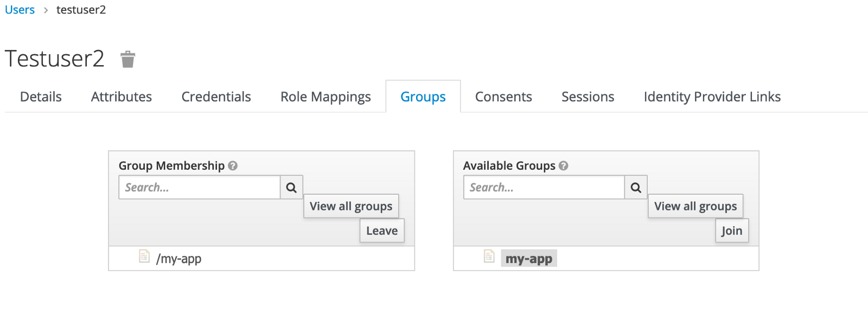Viewport: 868px width, 312px height.
Task: Go to the Role Mappings tab
Action: (x=325, y=97)
